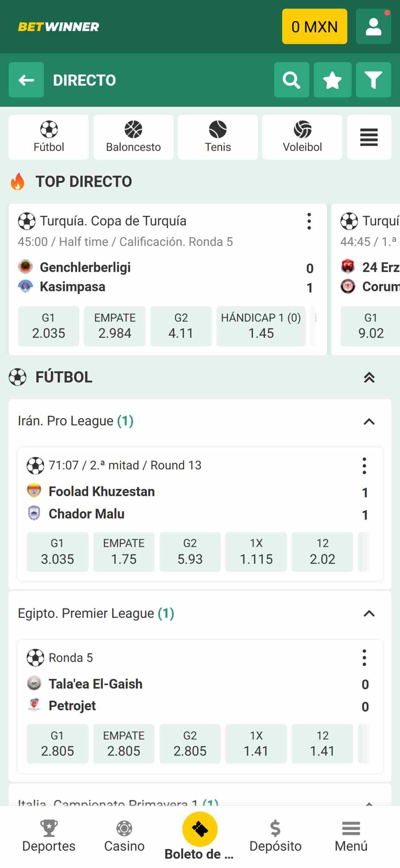Open the filter funnel icon
Screen dimensions: 400x868
point(373,80)
